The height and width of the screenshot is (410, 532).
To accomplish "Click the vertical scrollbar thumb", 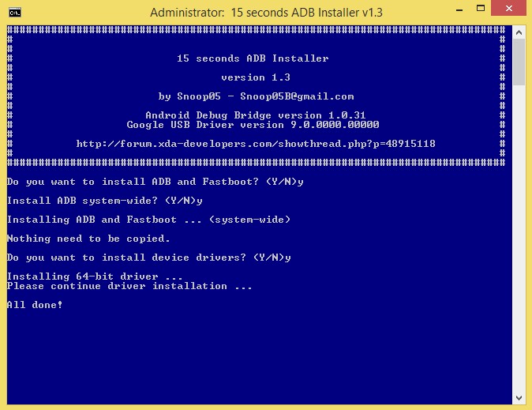I will (x=519, y=62).
